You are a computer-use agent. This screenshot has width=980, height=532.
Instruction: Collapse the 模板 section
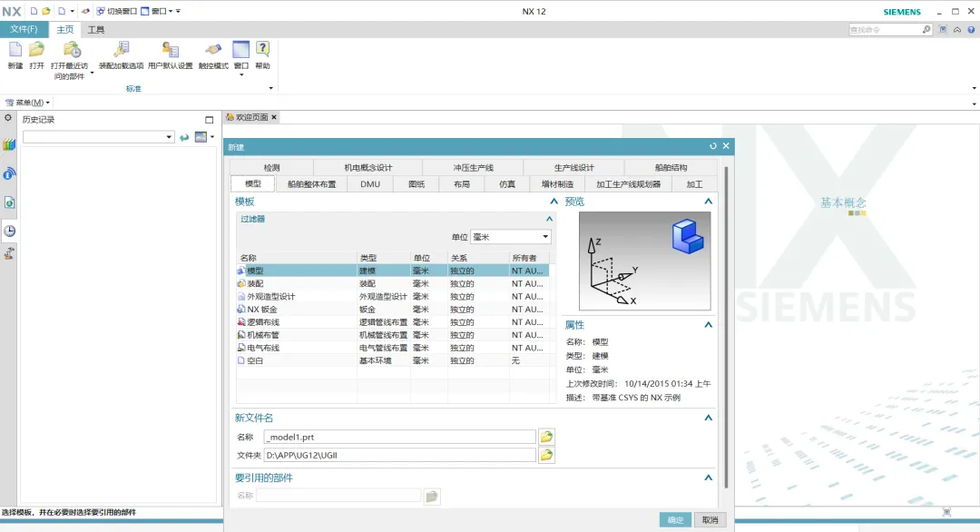tap(554, 202)
